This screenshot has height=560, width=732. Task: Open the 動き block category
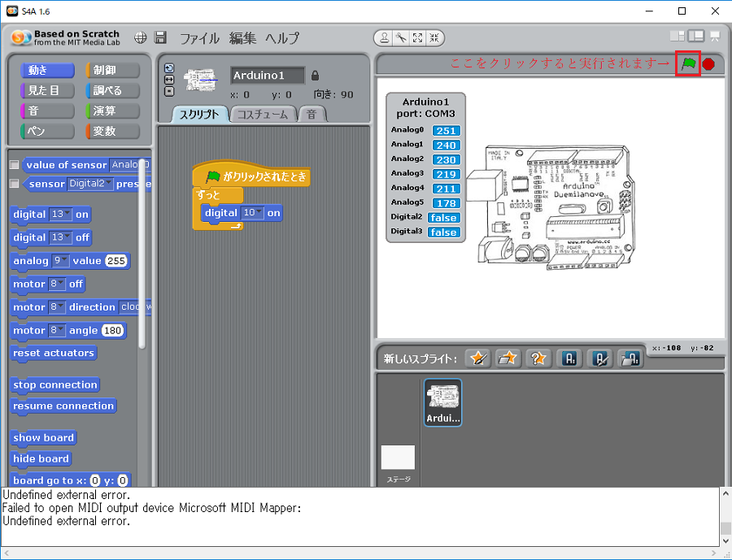(x=47, y=70)
